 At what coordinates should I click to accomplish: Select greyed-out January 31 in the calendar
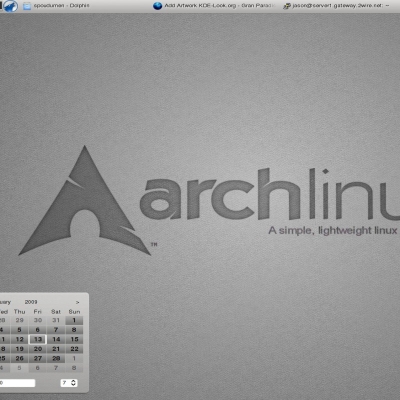point(56,320)
